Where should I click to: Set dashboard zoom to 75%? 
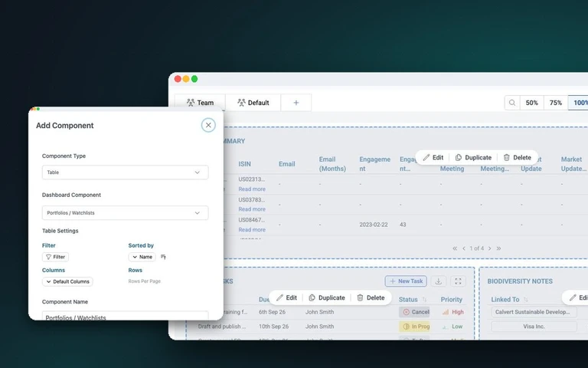556,103
